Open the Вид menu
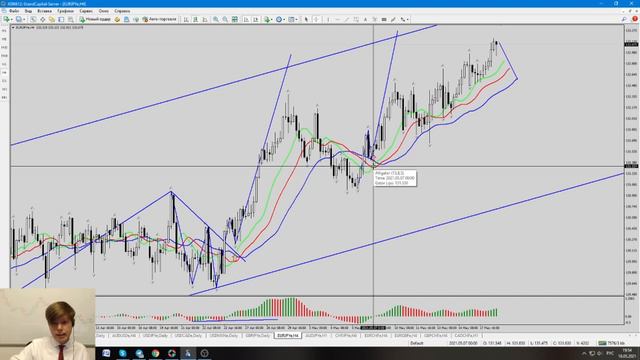This screenshot has height=360, width=640. click(x=28, y=11)
